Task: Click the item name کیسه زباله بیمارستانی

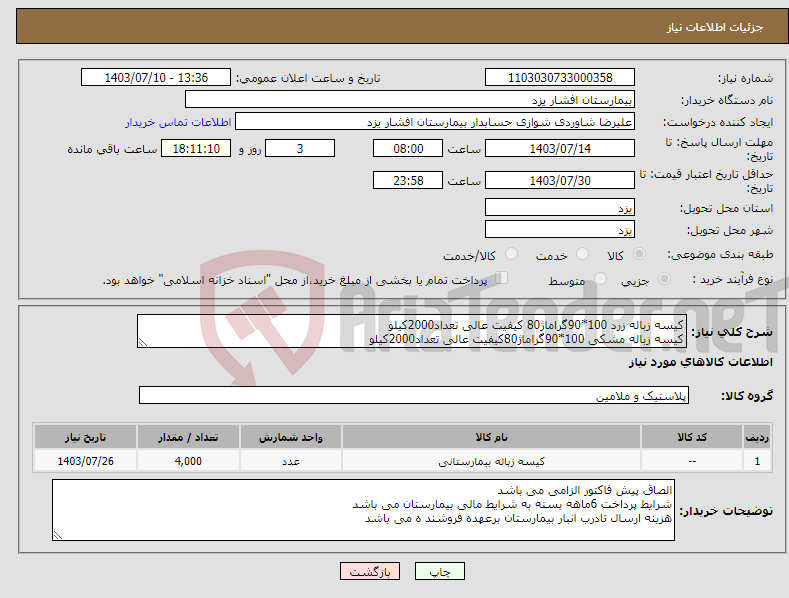Action: (491, 461)
